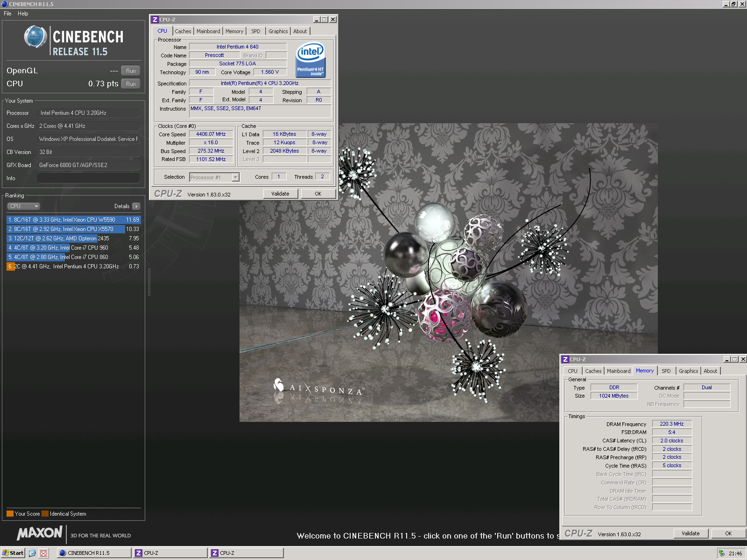
Task: Click the system tray network icon
Action: coord(722,553)
